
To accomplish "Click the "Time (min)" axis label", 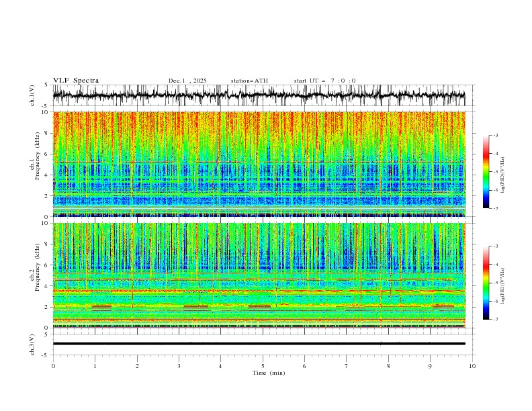I will pyautogui.click(x=269, y=373).
